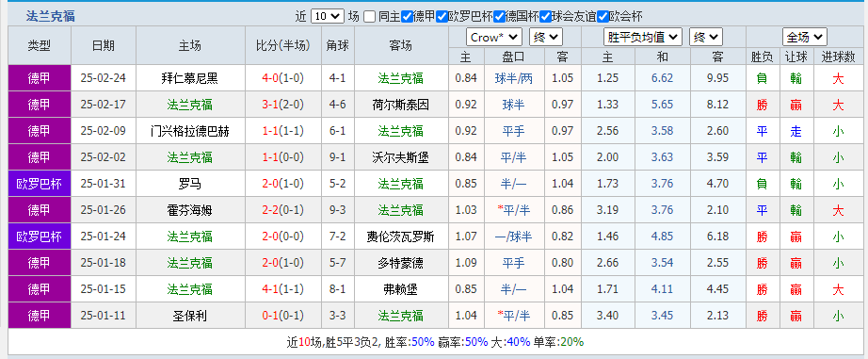Click the 法兰克福 team title link
This screenshot has width=868, height=359.
[51, 17]
